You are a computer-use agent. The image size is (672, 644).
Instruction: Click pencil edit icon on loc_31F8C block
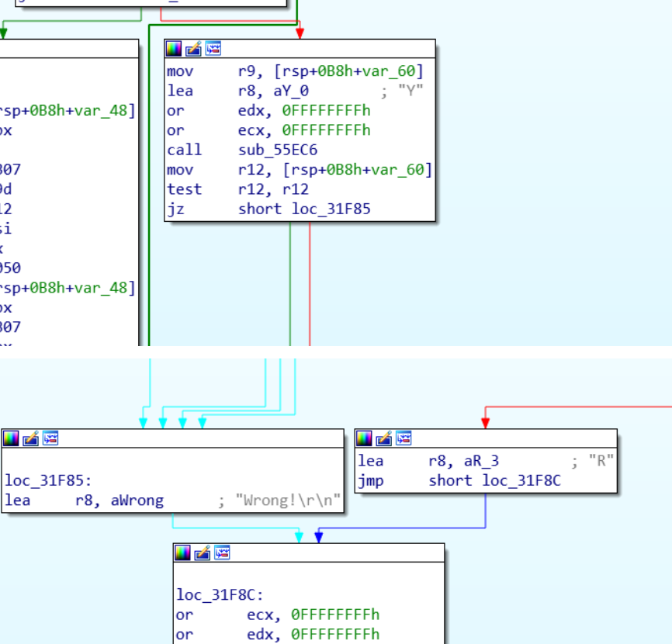[202, 552]
